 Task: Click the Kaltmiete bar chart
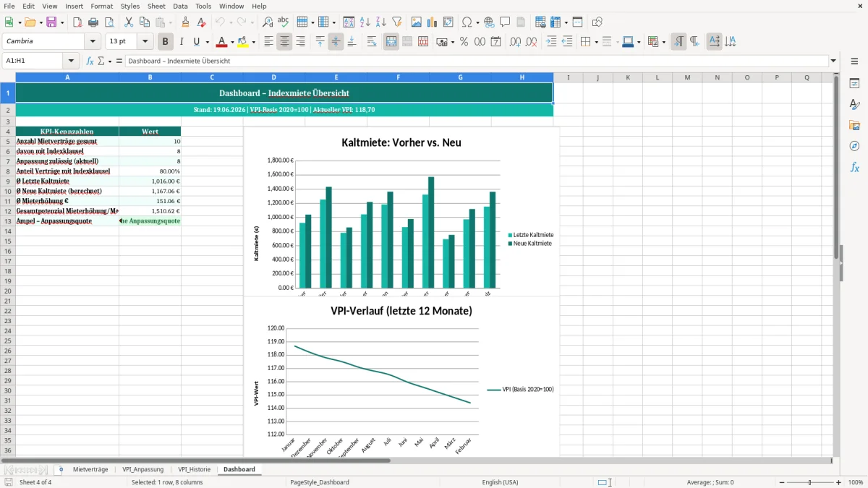coord(401,213)
